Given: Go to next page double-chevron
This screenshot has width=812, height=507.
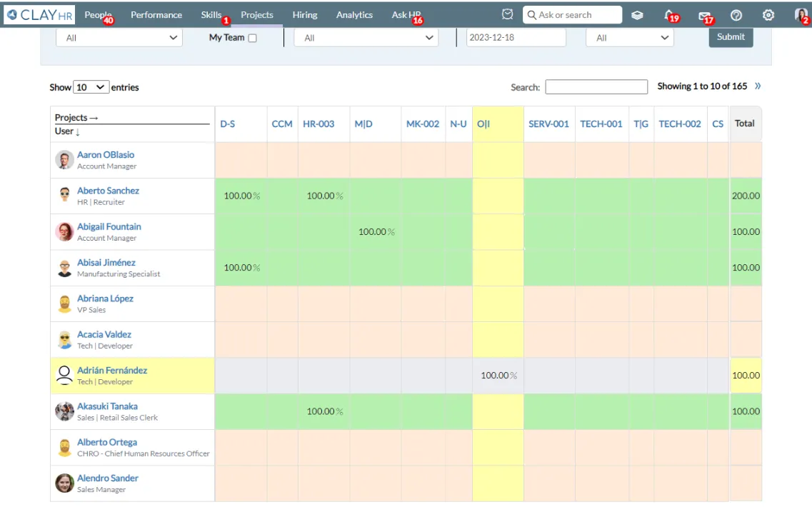Looking at the screenshot, I should 758,86.
